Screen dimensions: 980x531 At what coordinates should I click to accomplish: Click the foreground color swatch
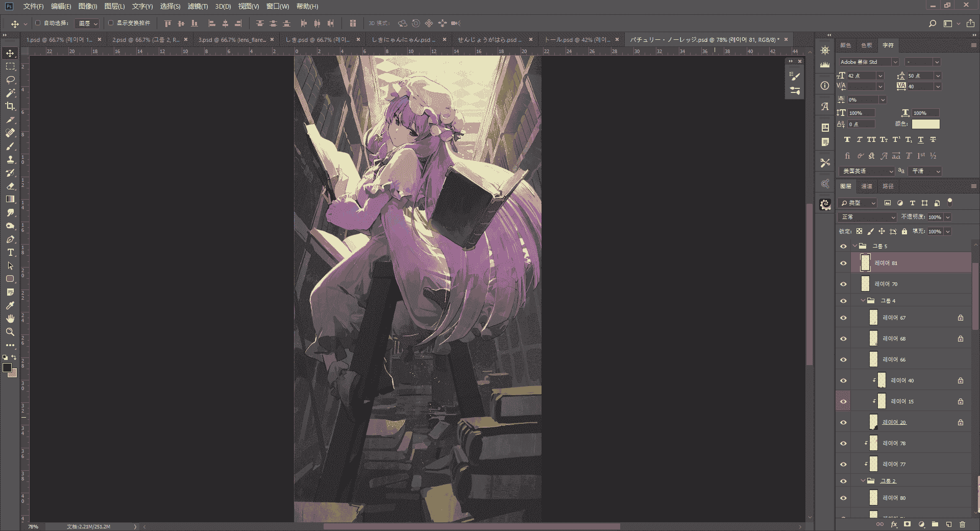tap(7, 368)
